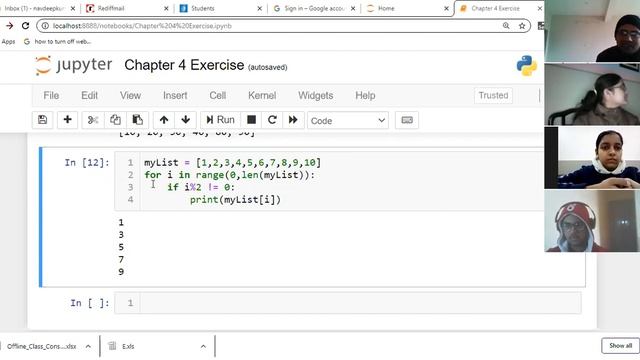Run the selected cell
This screenshot has height=360, width=640.
[x=220, y=120]
